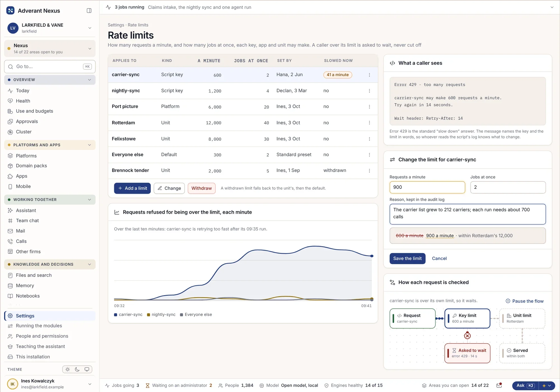This screenshot has height=392, width=560.
Task: Open Ask assistant button
Action: tap(525, 386)
